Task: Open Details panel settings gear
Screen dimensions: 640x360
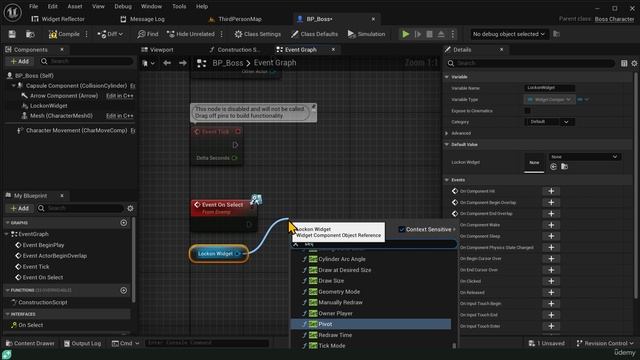Action: pyautogui.click(x=634, y=64)
